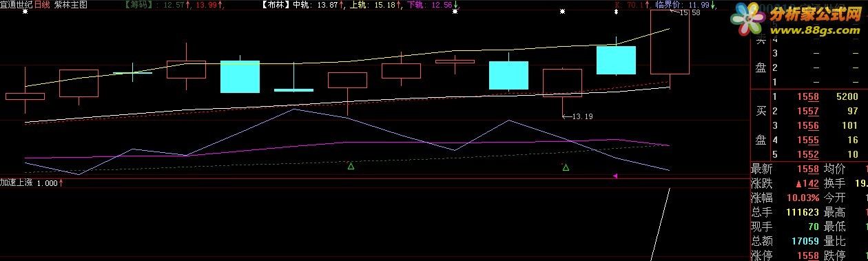Click the green down-arrow next to 下轨 12.56
868x261 pixels.
click(x=456, y=5)
